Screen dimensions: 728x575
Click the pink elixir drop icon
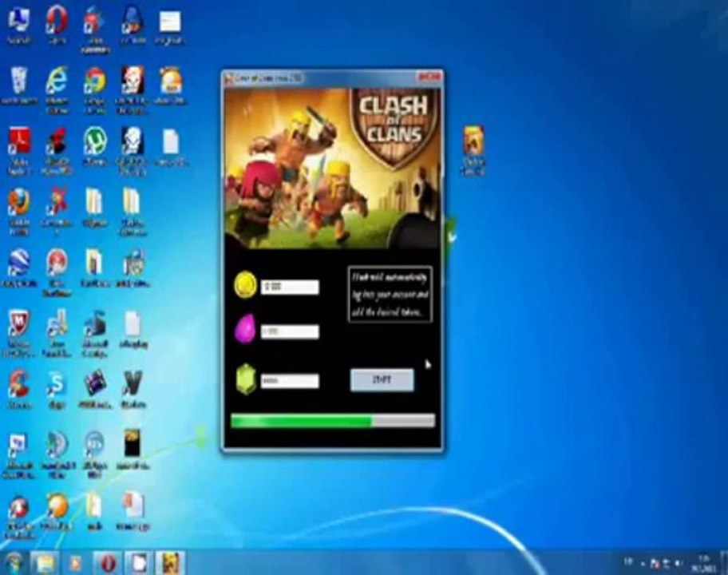[245, 329]
